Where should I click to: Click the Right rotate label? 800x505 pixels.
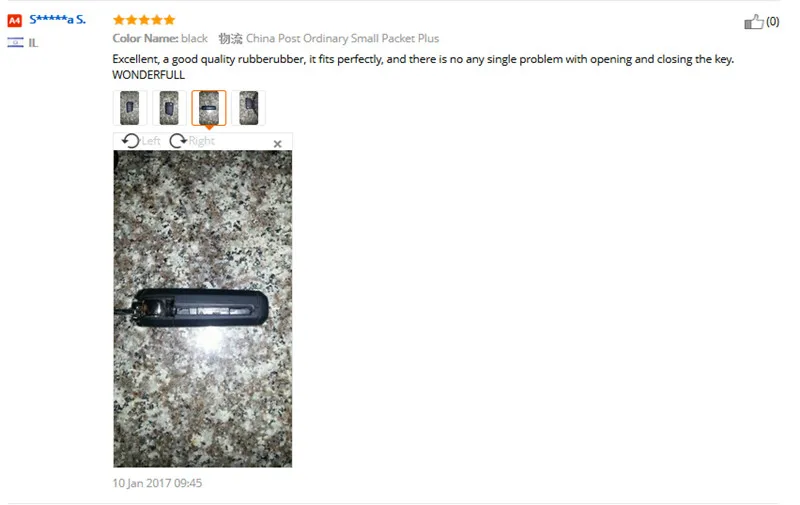pyautogui.click(x=202, y=141)
